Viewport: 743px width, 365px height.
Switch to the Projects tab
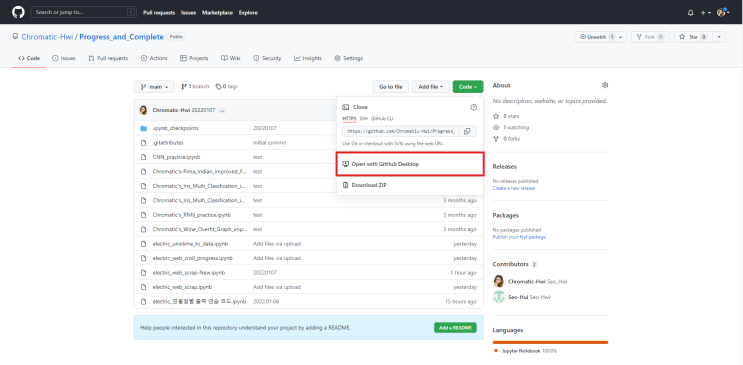point(194,58)
